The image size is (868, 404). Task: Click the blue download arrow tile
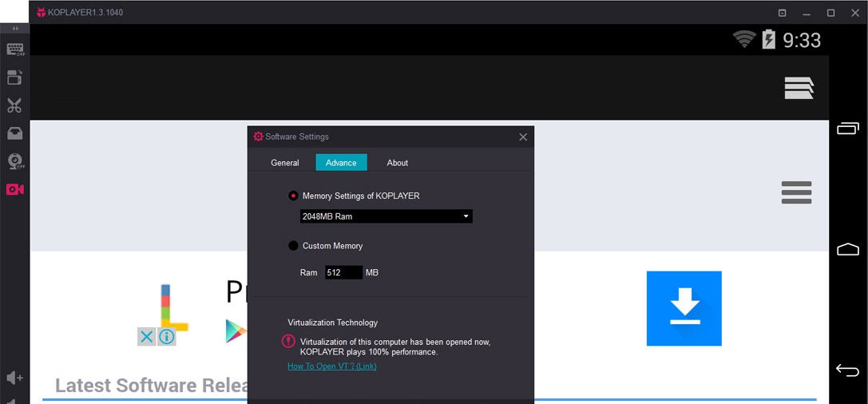tap(684, 308)
